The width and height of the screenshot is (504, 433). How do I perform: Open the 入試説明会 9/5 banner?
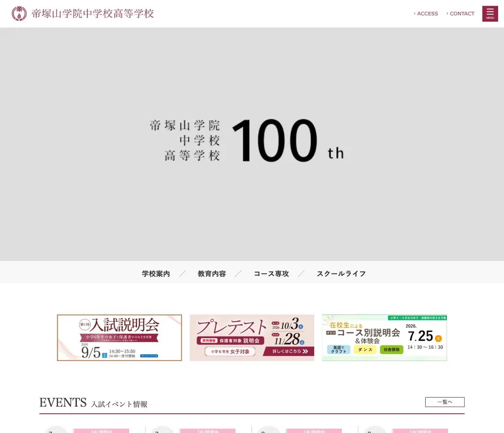click(119, 337)
